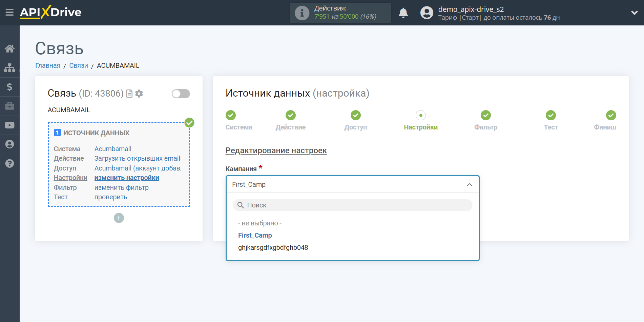Go to Фильтр step

(x=485, y=115)
